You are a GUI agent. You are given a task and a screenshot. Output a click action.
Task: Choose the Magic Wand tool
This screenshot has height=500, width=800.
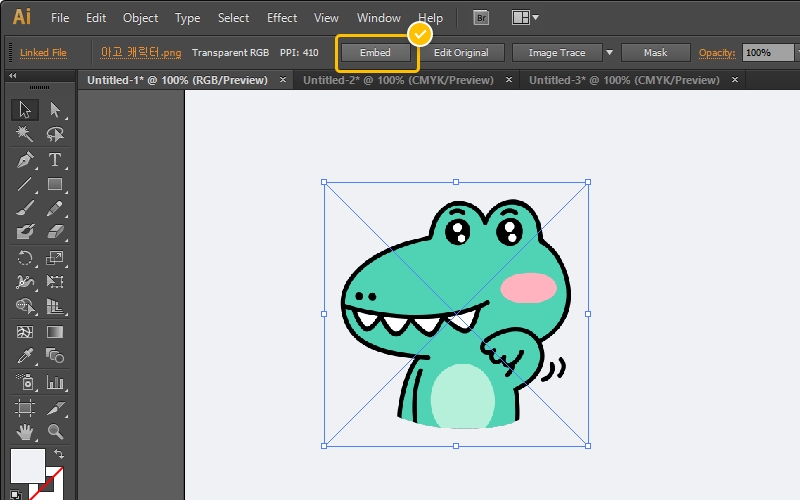[x=25, y=135]
